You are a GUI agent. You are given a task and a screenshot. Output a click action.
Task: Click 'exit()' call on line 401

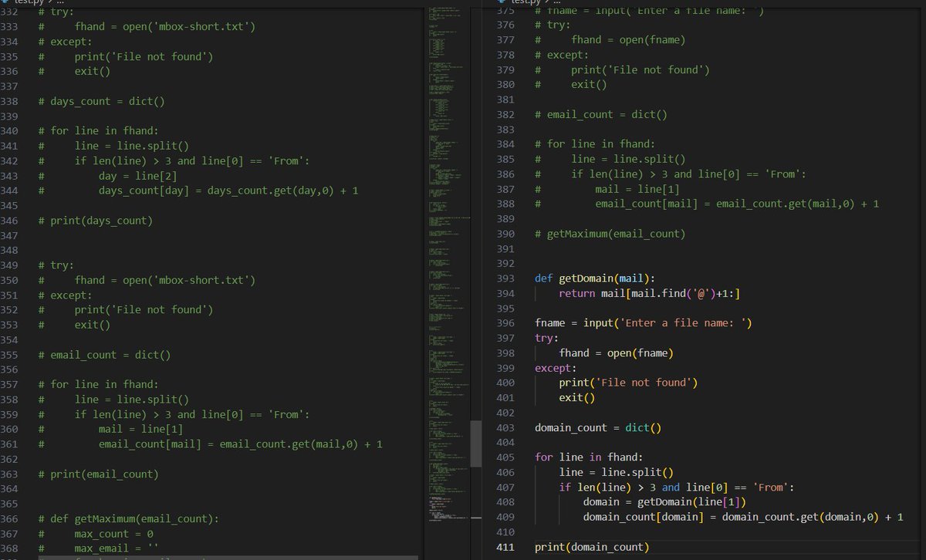tap(577, 398)
